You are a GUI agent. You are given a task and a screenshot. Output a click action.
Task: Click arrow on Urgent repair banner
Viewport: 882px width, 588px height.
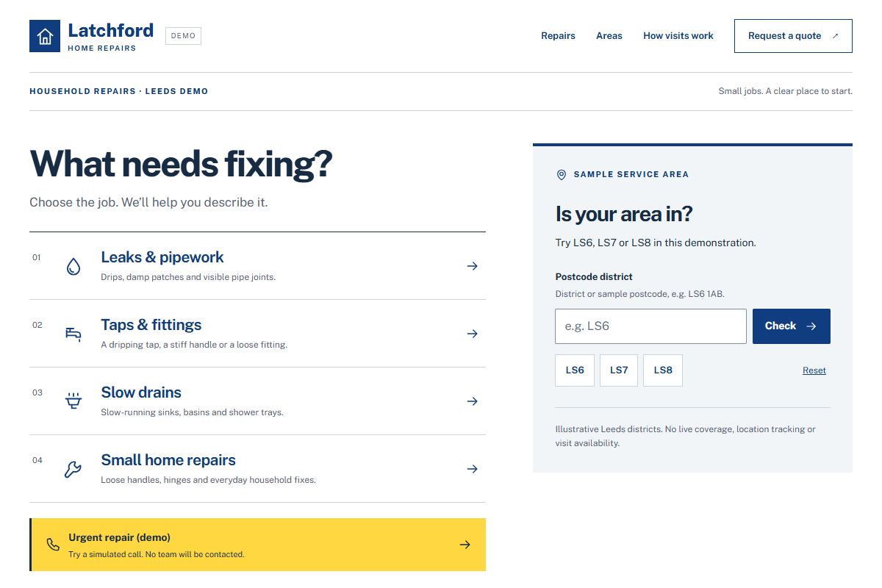pyautogui.click(x=465, y=545)
